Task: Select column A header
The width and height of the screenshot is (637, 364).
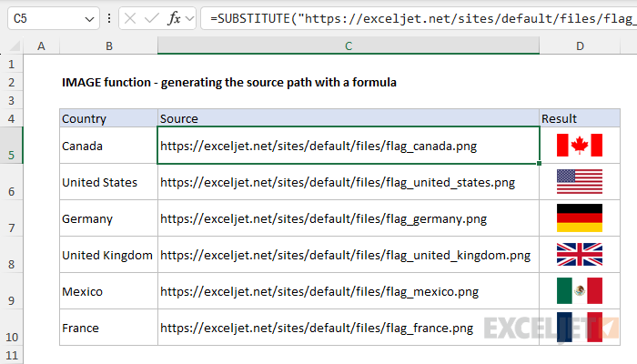Action: [41, 45]
